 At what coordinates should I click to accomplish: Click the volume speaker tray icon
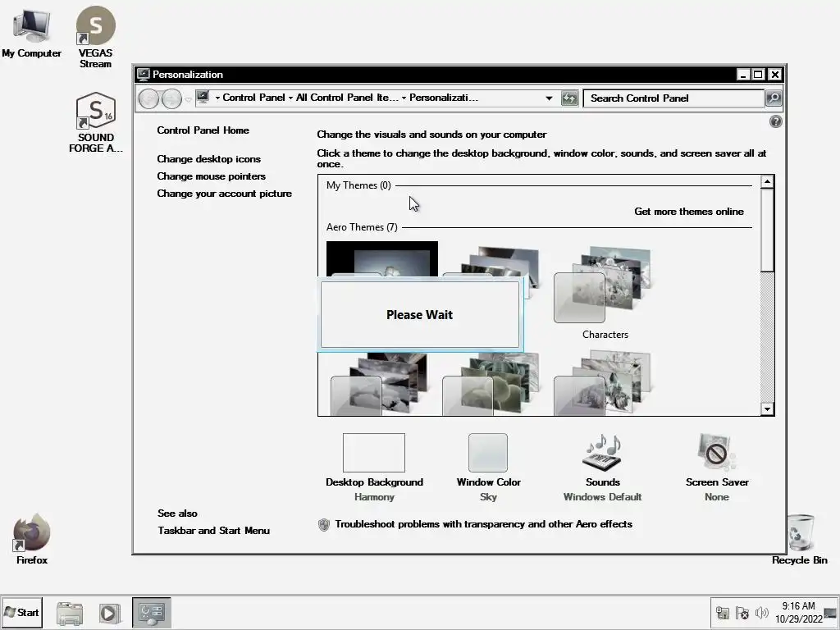coord(761,612)
